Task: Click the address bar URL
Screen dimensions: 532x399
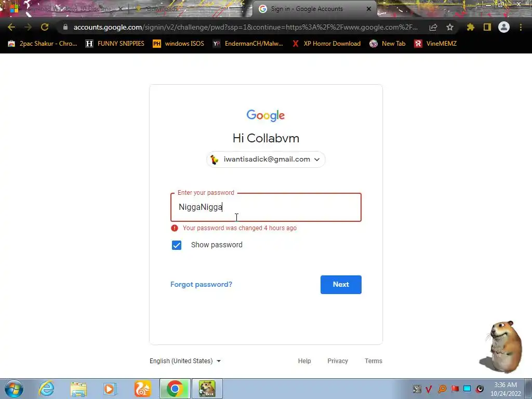Action: [245, 27]
